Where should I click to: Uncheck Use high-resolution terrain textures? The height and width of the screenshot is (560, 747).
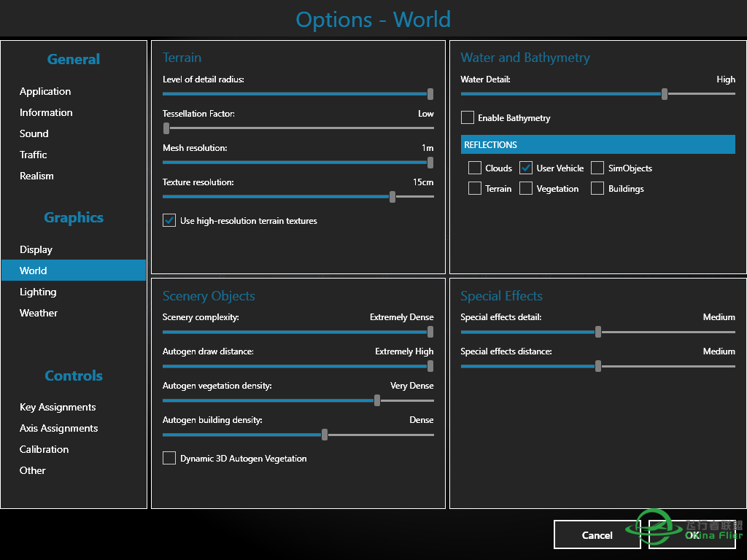pyautogui.click(x=169, y=220)
